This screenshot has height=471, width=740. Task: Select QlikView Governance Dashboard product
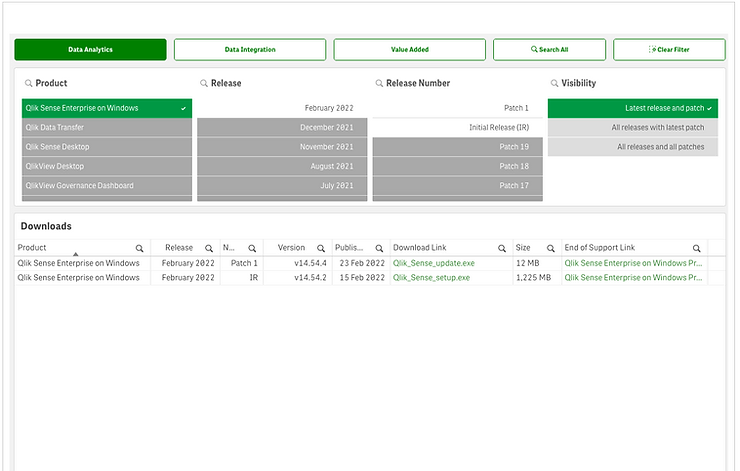(x=107, y=185)
